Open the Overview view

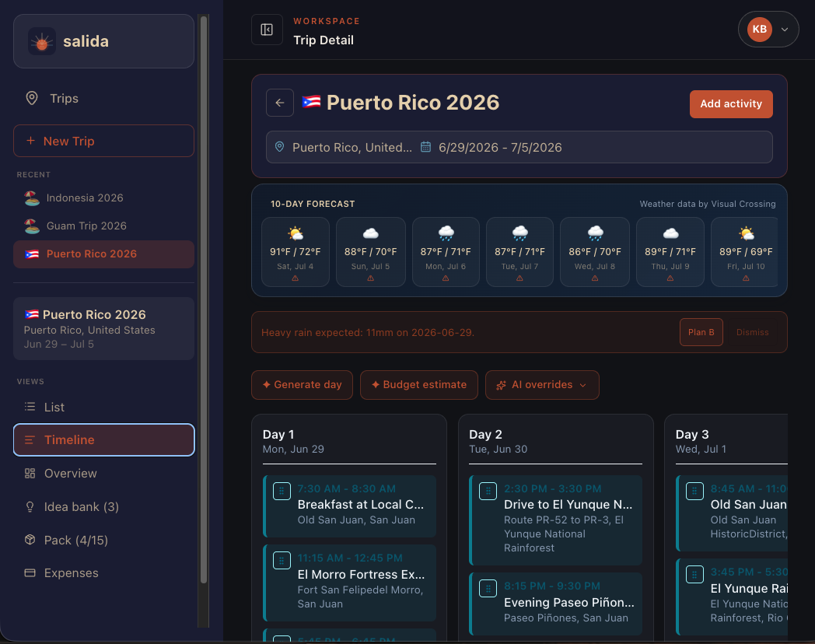click(104, 474)
